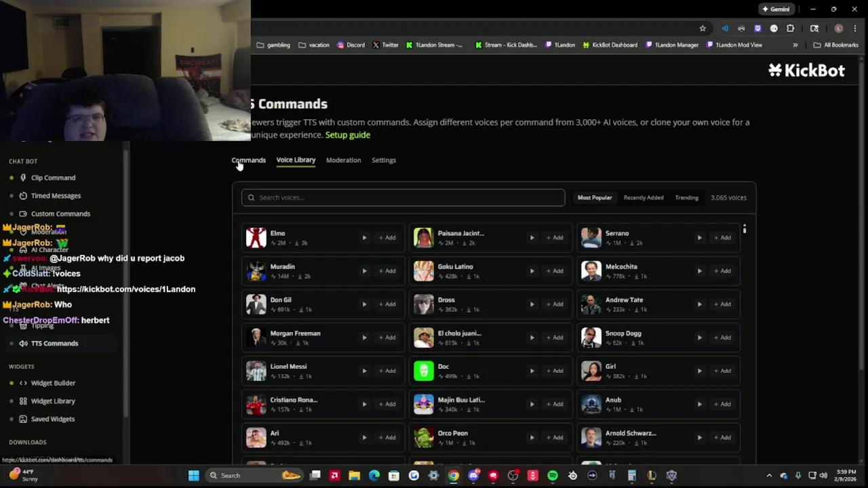Play the Goku Latino voice preview
Image resolution: width=868 pixels, height=488 pixels.
pos(532,271)
